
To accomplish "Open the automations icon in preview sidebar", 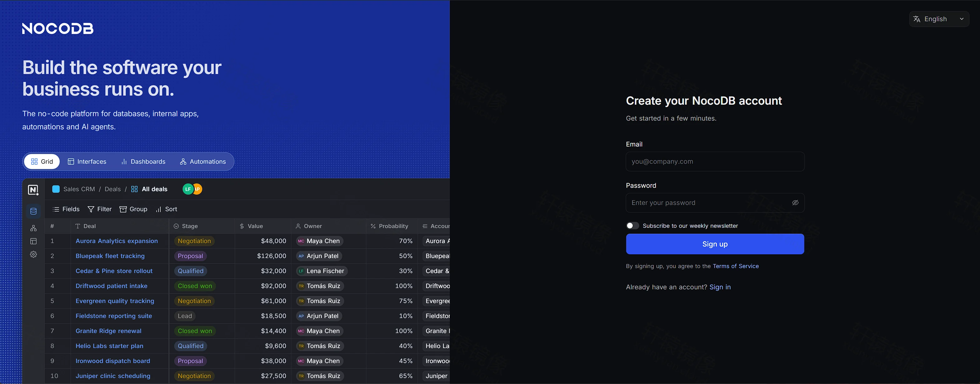I will point(33,228).
